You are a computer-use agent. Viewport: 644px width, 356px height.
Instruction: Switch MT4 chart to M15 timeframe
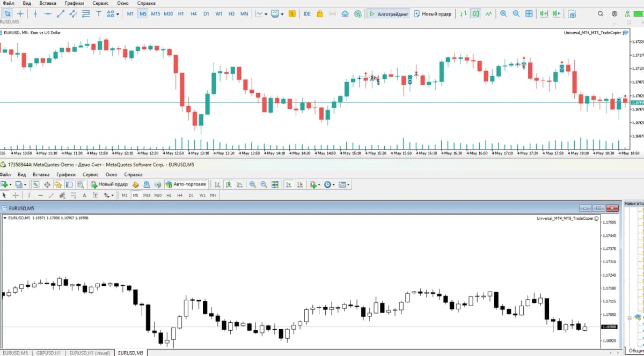(x=147, y=195)
